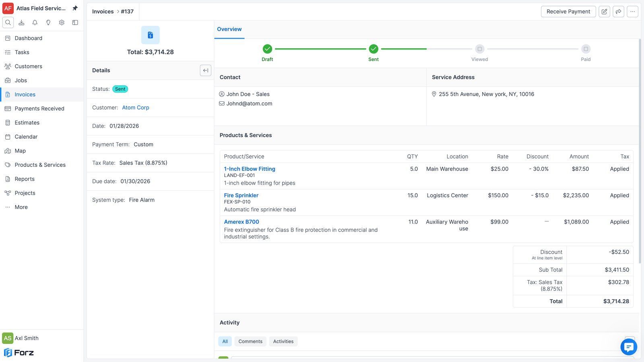Click the search magnifier icon
The image size is (644, 362).
[x=8, y=23]
